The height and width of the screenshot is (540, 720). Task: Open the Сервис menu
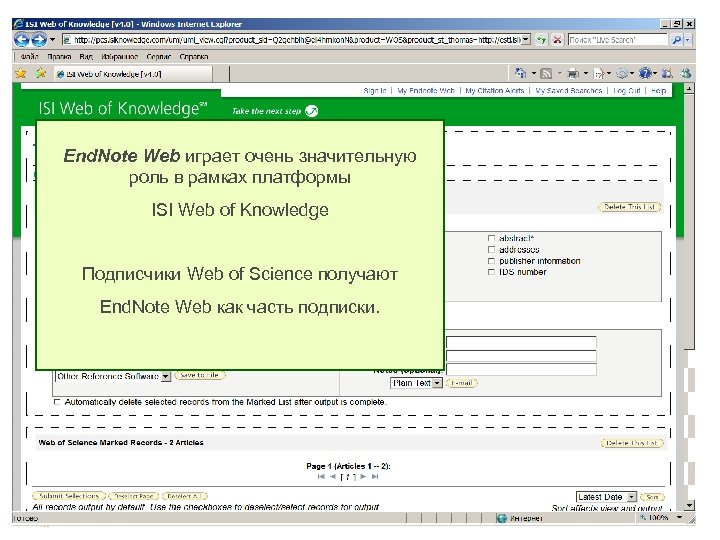click(x=158, y=56)
